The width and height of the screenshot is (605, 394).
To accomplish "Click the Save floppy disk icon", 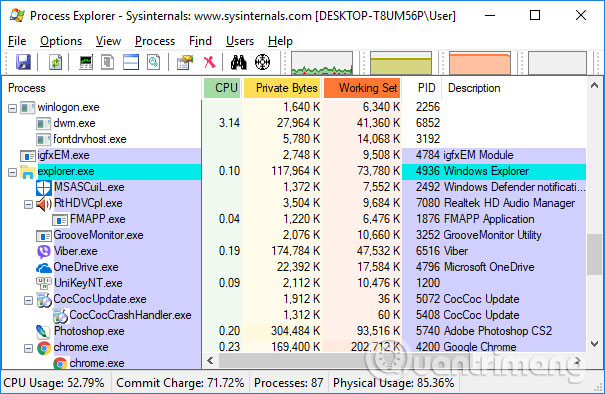I will (23, 62).
